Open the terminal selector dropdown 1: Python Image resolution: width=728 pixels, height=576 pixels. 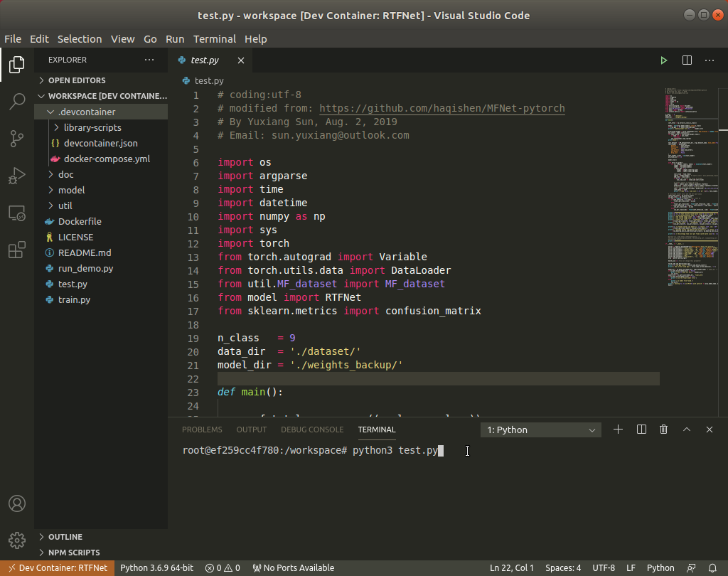(x=540, y=430)
